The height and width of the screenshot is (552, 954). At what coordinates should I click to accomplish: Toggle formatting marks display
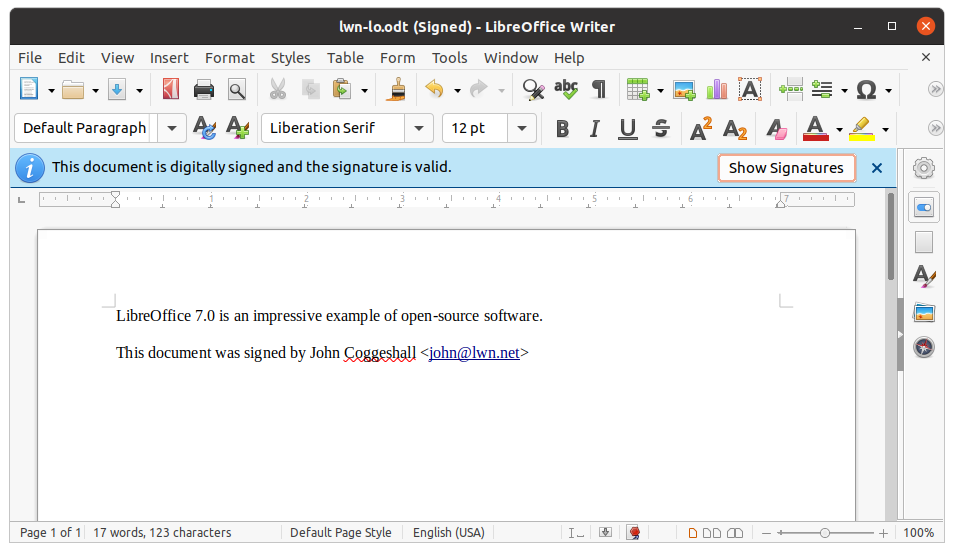coord(599,90)
